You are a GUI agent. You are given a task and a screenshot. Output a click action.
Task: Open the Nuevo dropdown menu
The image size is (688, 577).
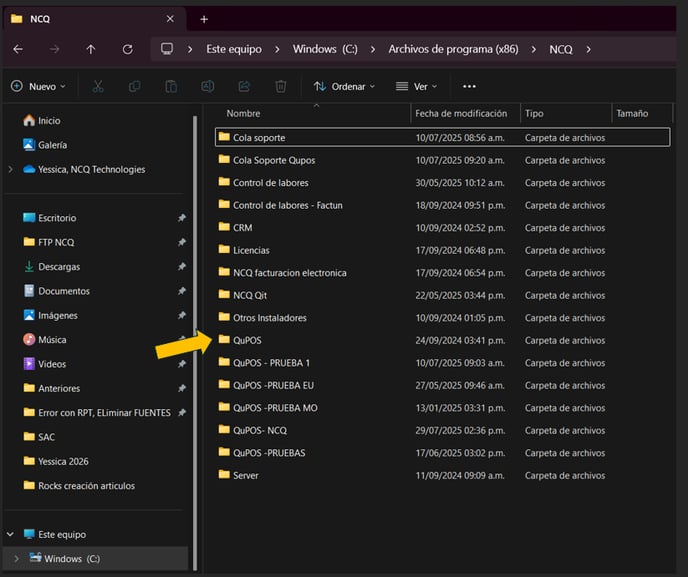[x=39, y=86]
